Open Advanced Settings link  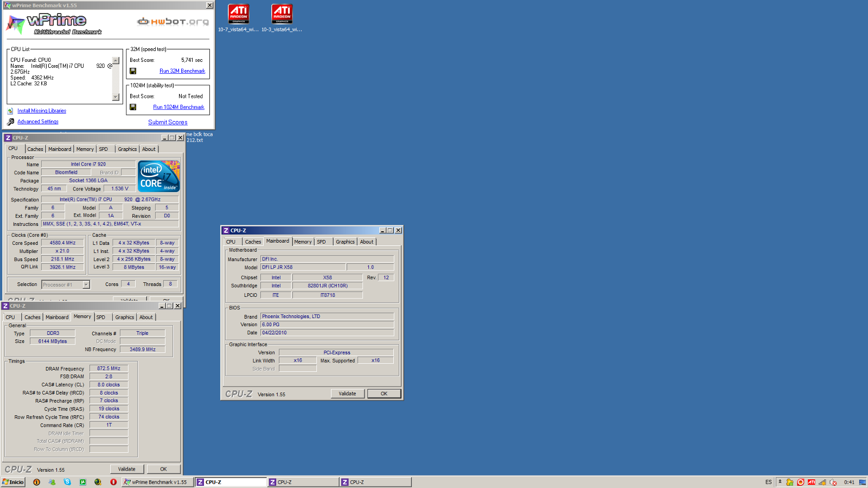click(x=38, y=122)
